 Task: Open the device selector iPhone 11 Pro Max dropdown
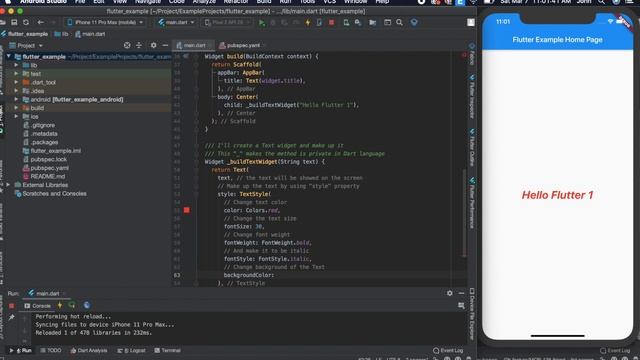point(105,22)
